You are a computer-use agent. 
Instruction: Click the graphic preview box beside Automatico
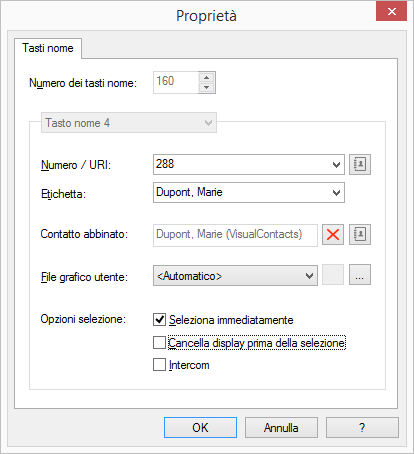[x=333, y=275]
